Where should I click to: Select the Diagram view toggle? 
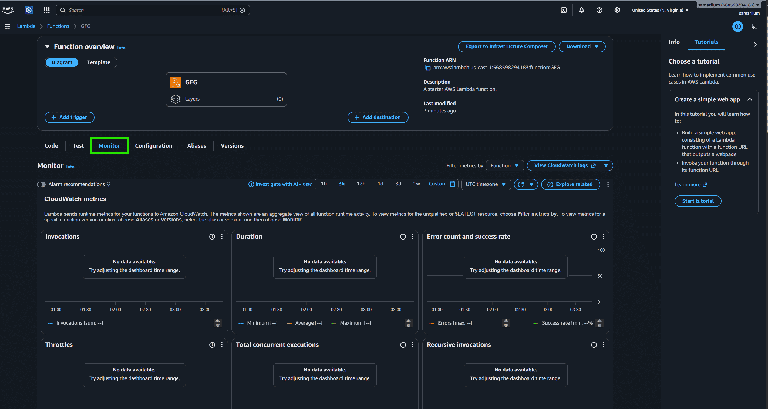coord(62,62)
